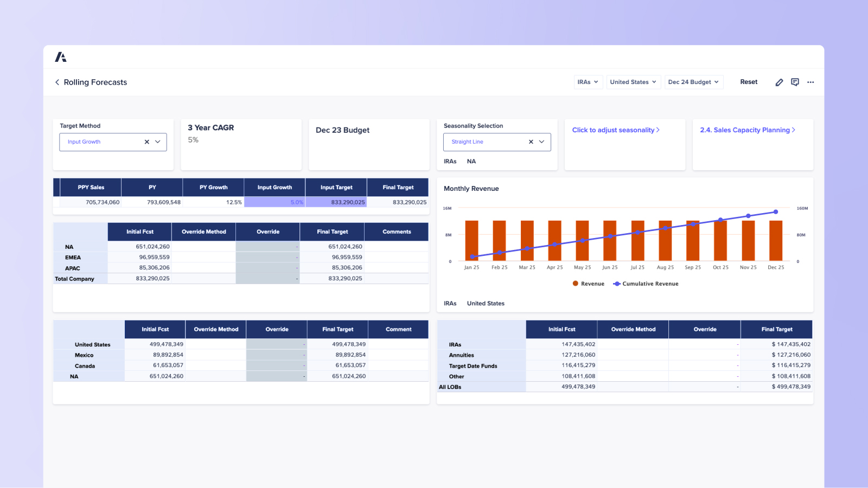Click the Revenue legend color marker
The height and width of the screenshot is (488, 868).
(575, 284)
